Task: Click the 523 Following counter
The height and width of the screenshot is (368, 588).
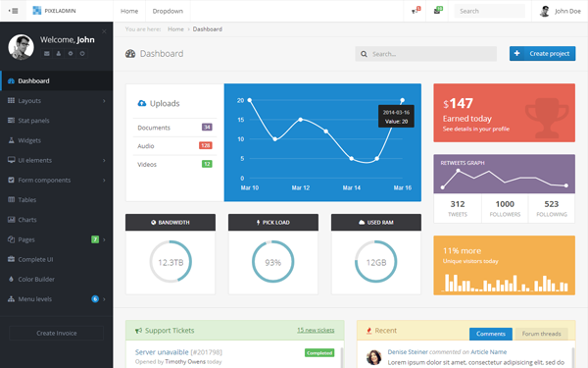Action: click(551, 208)
